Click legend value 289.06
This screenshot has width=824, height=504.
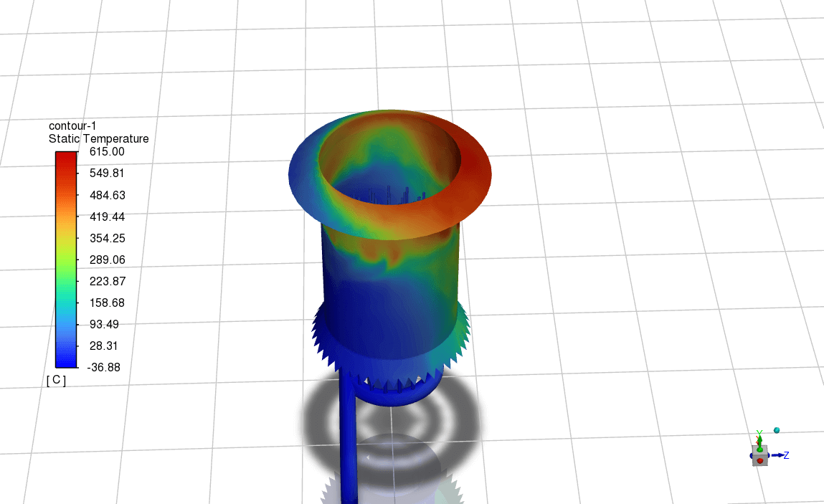click(107, 260)
